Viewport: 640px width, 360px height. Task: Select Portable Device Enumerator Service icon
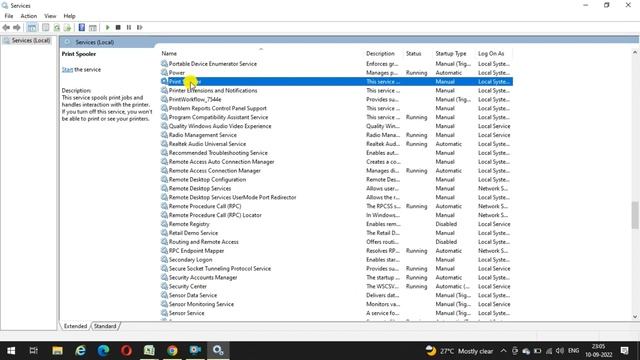click(x=164, y=63)
